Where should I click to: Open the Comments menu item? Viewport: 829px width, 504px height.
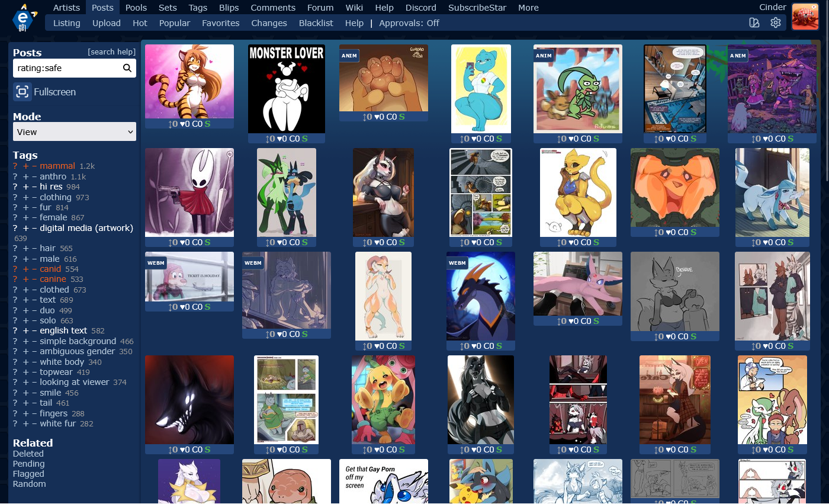coord(273,8)
